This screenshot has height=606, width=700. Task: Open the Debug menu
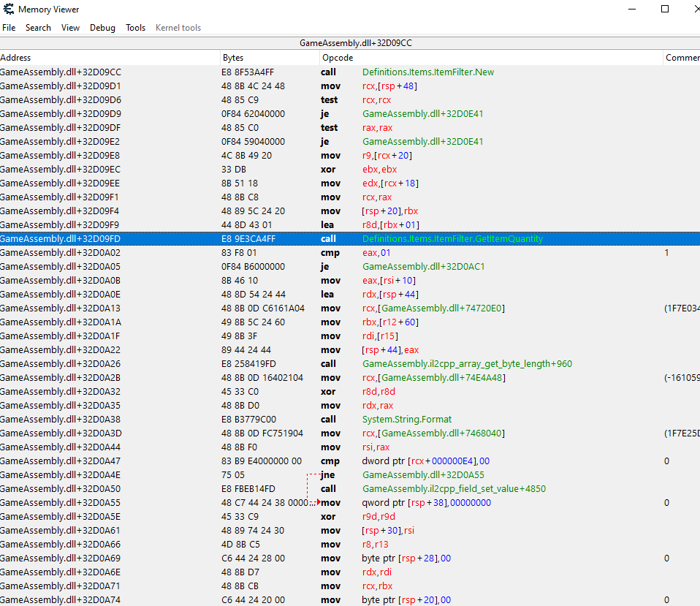pos(102,28)
